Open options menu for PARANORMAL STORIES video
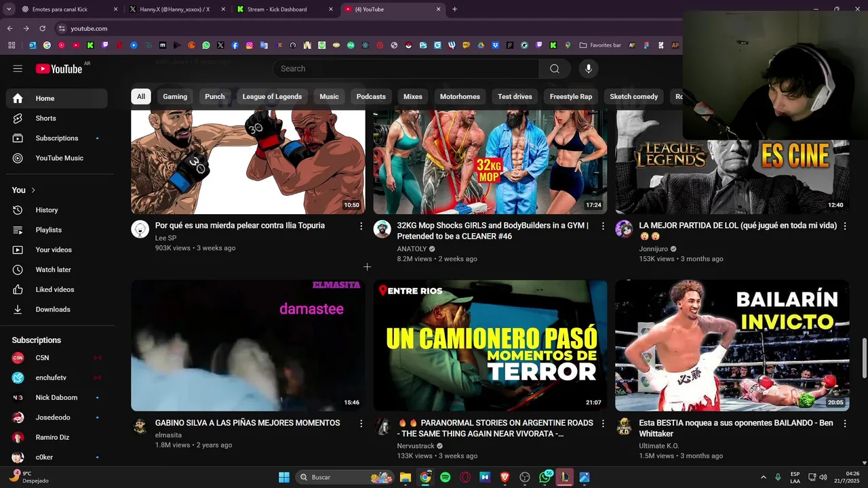This screenshot has width=868, height=488. [603, 424]
